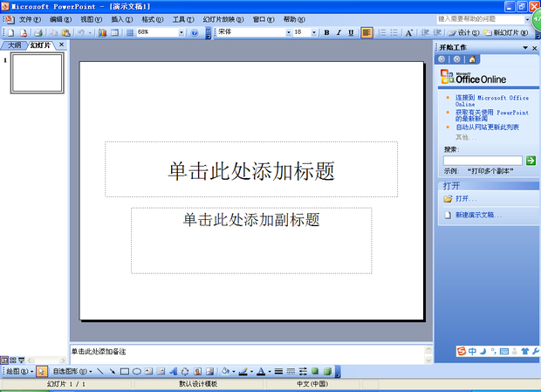
Task: Expand the Undo history dropdown arrow
Action: (x=90, y=33)
